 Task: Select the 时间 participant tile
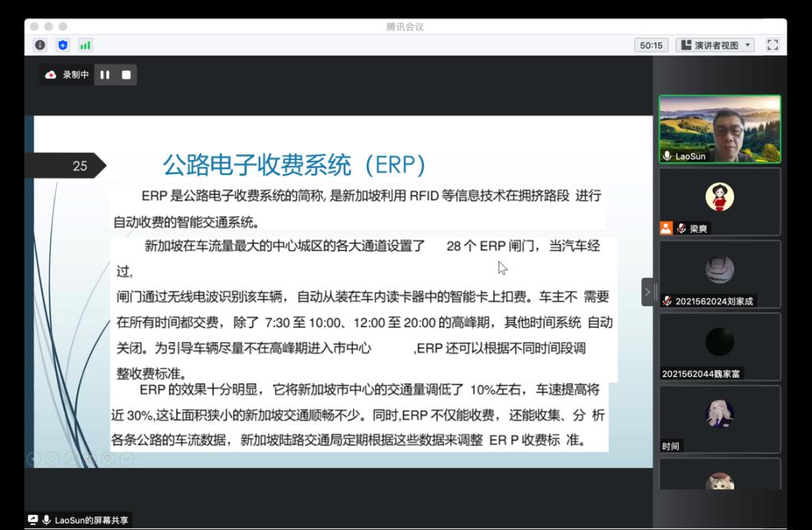[x=719, y=418]
